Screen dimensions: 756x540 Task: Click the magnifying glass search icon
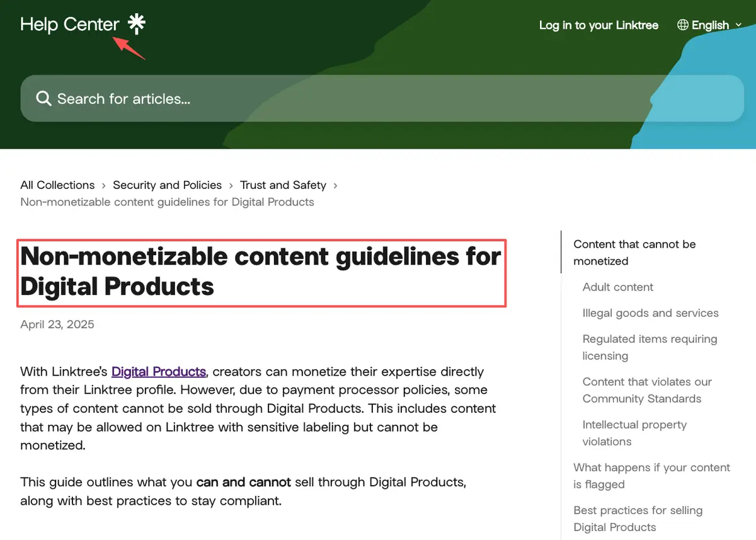43,98
